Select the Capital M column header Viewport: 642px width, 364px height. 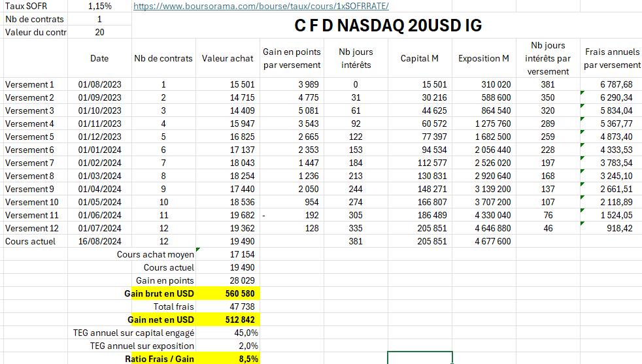420,59
